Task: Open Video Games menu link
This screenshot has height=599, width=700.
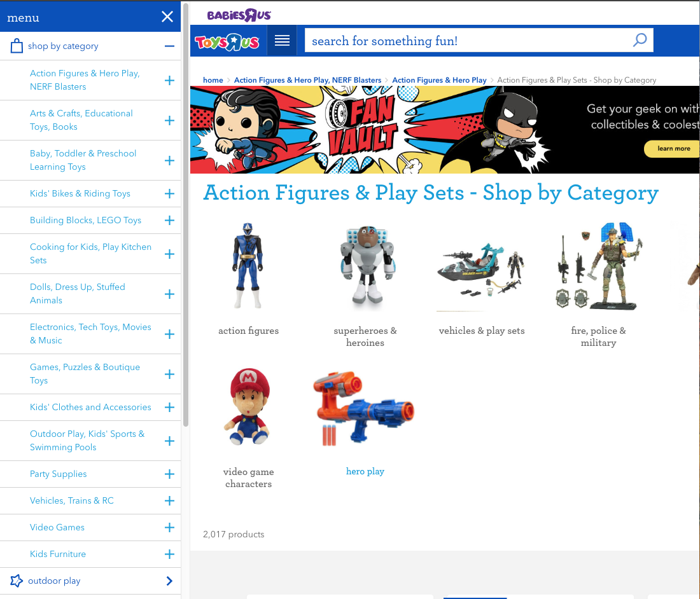Action: (x=57, y=527)
